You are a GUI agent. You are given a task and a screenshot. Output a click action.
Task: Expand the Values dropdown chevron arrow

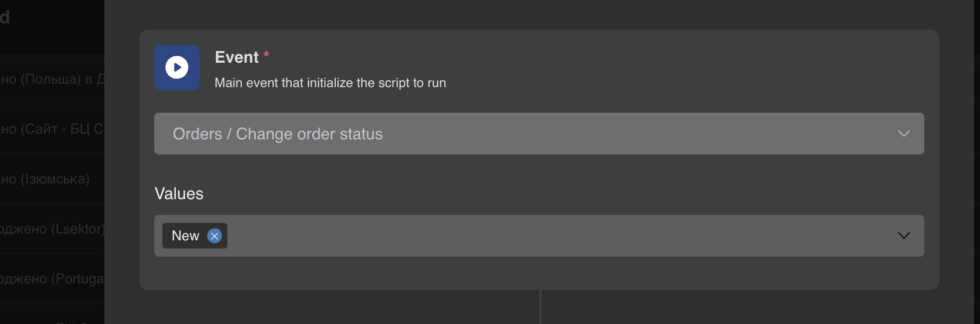[x=903, y=236]
